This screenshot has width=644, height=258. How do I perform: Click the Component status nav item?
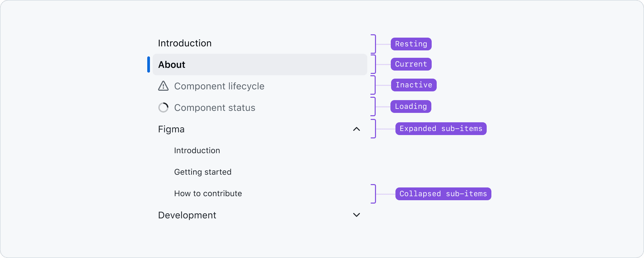tap(215, 108)
